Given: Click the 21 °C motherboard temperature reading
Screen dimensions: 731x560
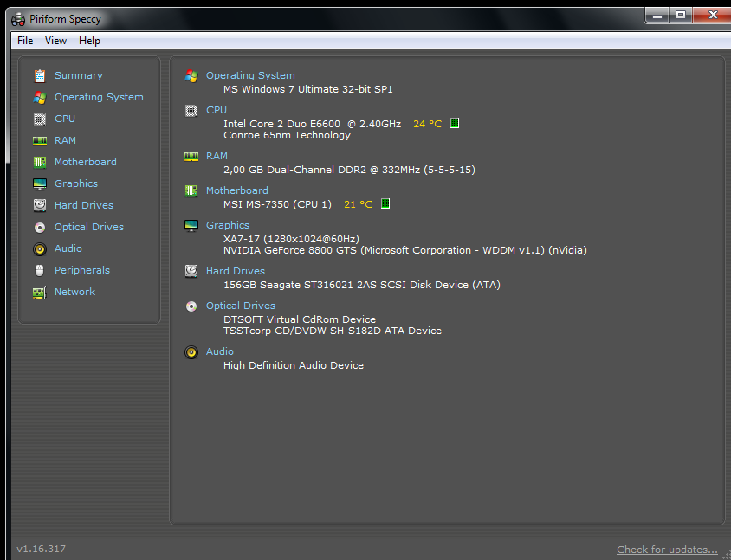Looking at the screenshot, I should (x=357, y=203).
